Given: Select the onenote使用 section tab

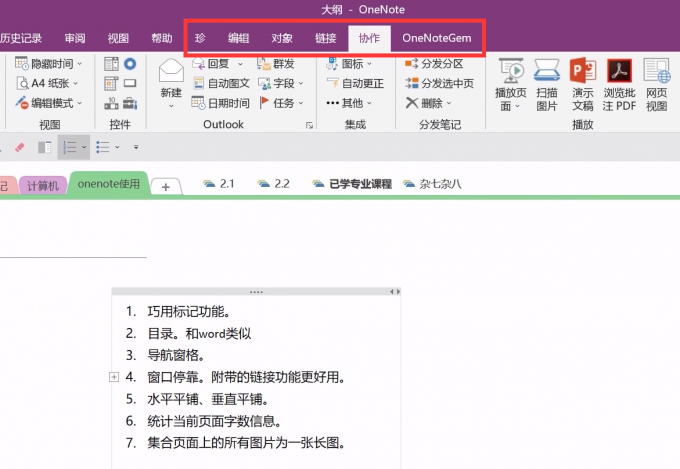Looking at the screenshot, I should (x=109, y=184).
